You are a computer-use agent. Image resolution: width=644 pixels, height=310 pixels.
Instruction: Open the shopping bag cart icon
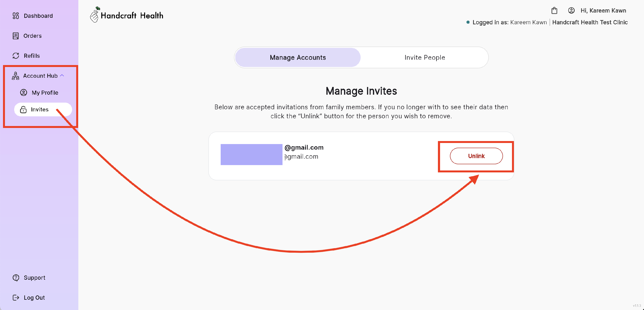point(554,11)
